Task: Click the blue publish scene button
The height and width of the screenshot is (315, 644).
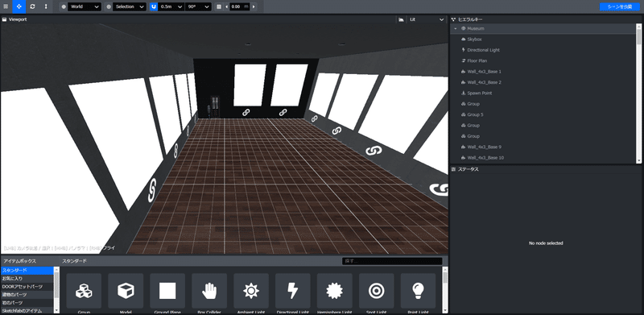Action: pyautogui.click(x=620, y=7)
